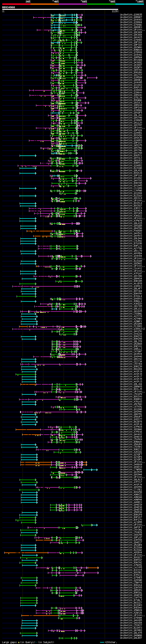The image size is (146, 644).
Task: Select row UniRef100_C9J4Y2
Action: pos(131,269)
